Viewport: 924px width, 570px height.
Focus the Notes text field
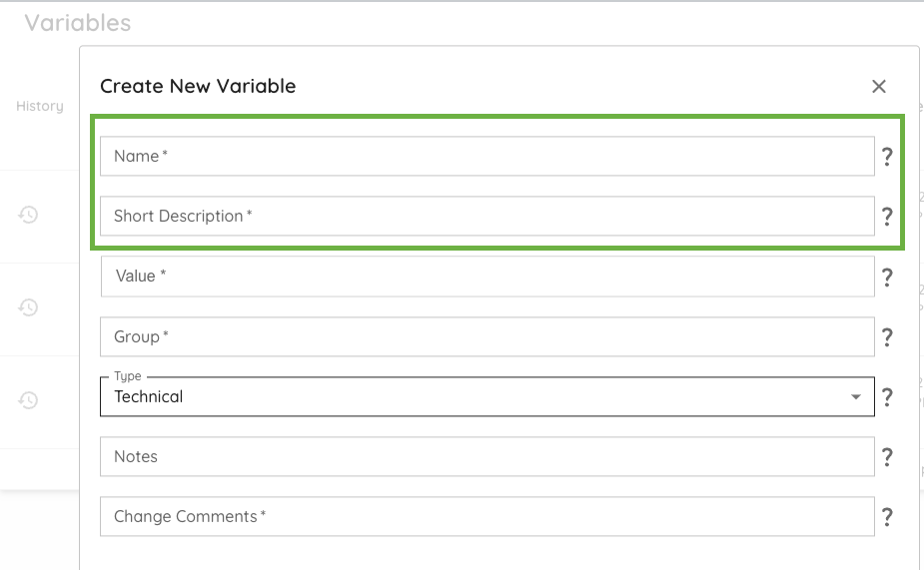[487, 457]
